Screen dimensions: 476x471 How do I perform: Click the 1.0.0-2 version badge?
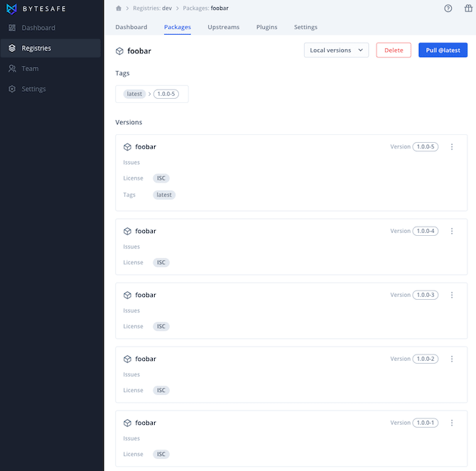[x=426, y=359]
